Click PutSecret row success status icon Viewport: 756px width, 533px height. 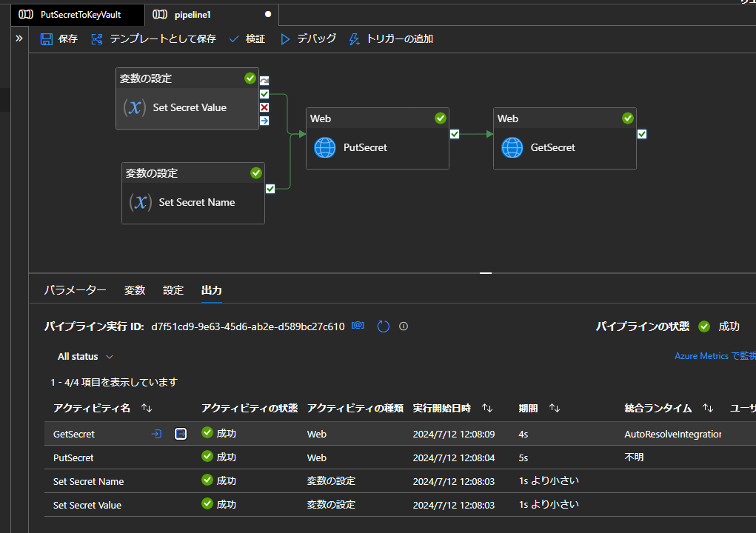coord(207,456)
